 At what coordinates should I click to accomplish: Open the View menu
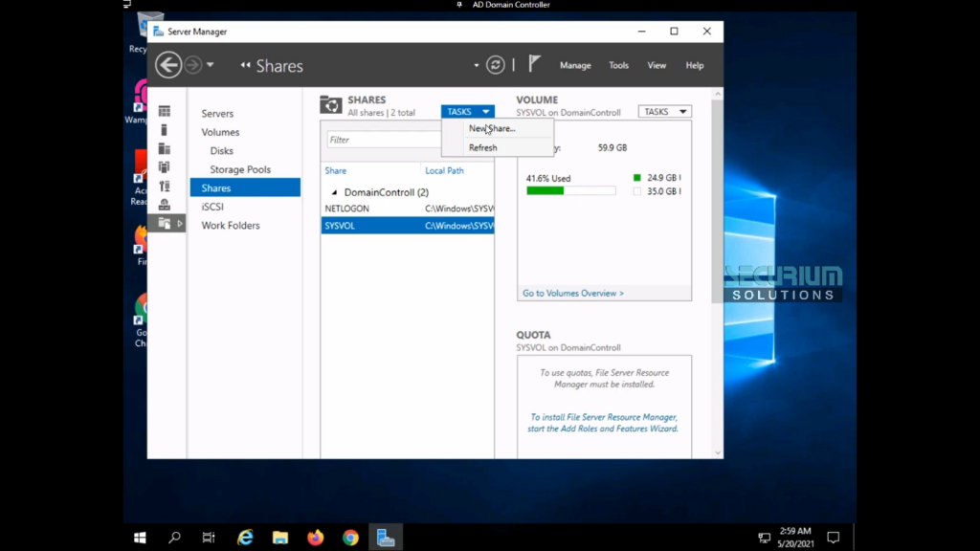click(657, 65)
